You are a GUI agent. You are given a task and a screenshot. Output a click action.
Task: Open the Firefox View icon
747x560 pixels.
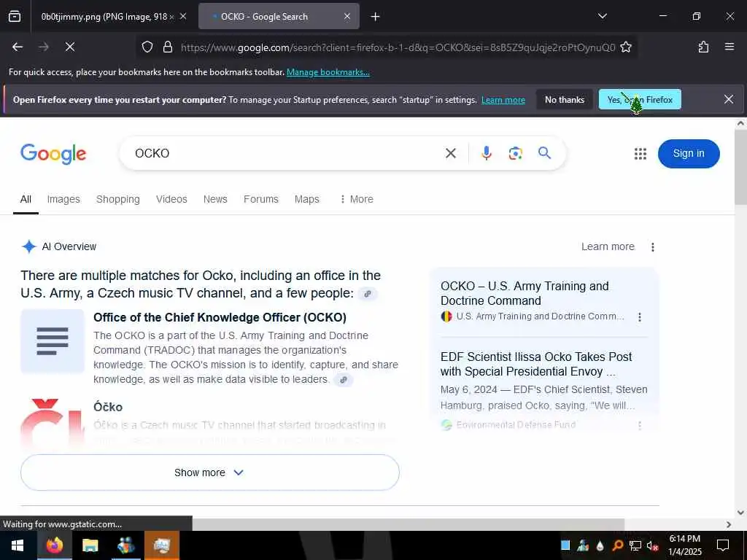(x=15, y=17)
